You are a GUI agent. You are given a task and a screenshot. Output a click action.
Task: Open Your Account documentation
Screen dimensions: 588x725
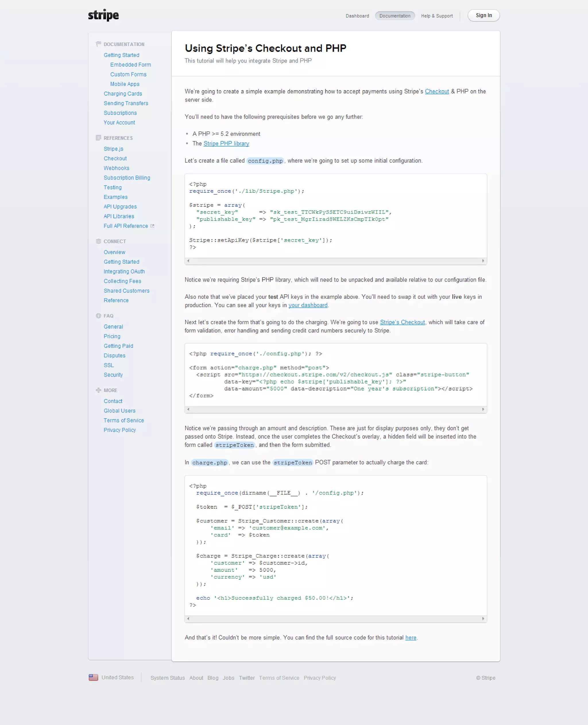119,123
